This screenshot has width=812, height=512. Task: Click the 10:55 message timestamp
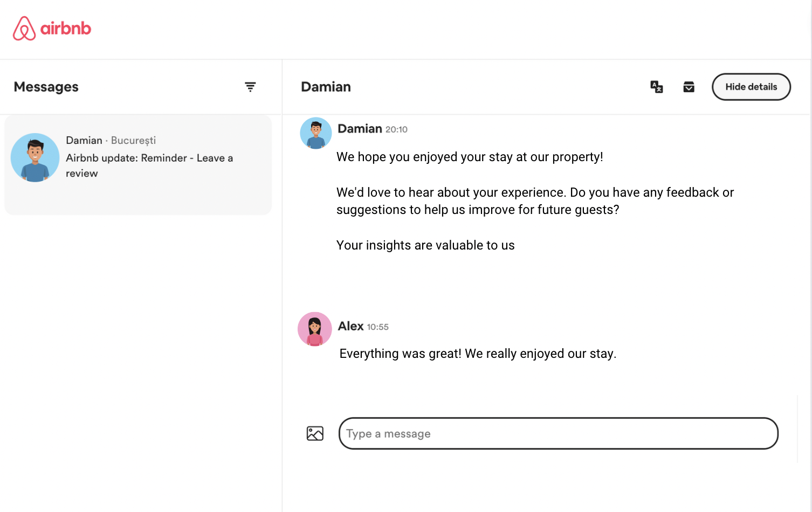[x=377, y=327]
